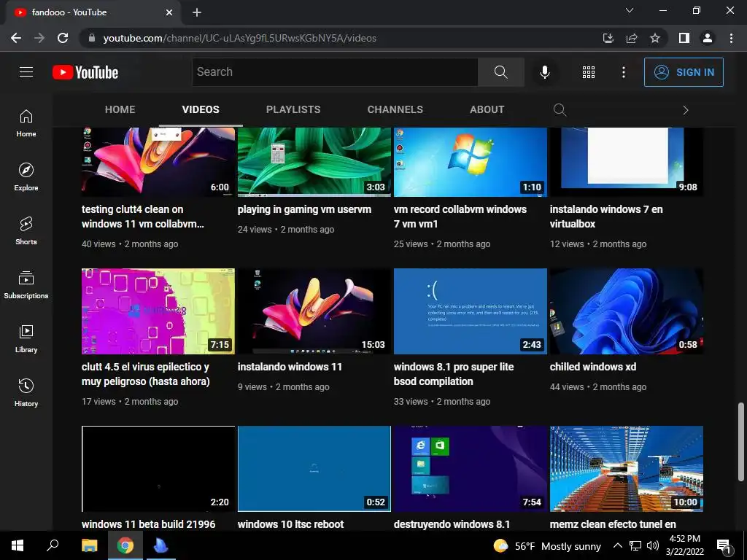
Task: Open Windows taskbar search
Action: 53,545
